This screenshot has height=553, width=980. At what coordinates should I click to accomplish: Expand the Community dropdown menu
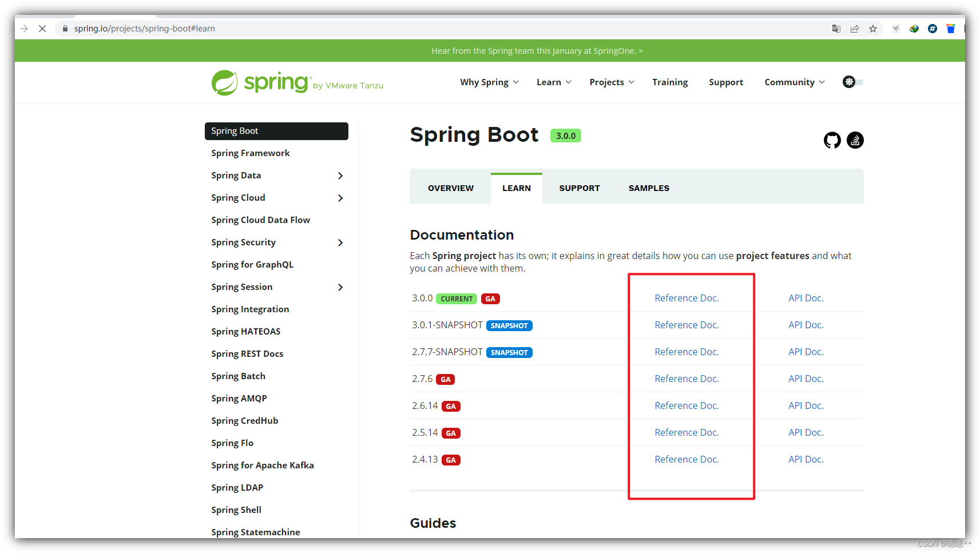point(795,82)
